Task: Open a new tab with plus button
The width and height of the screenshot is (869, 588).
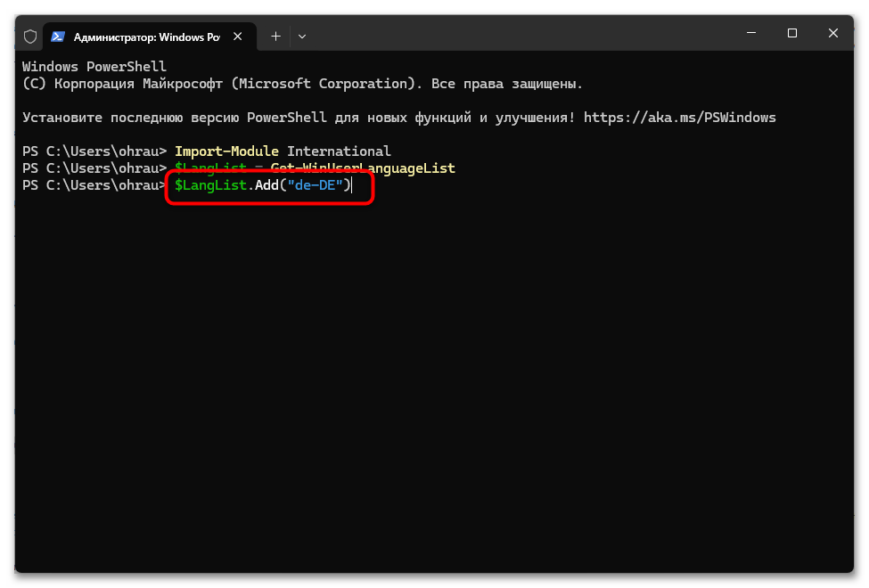Action: tap(275, 37)
